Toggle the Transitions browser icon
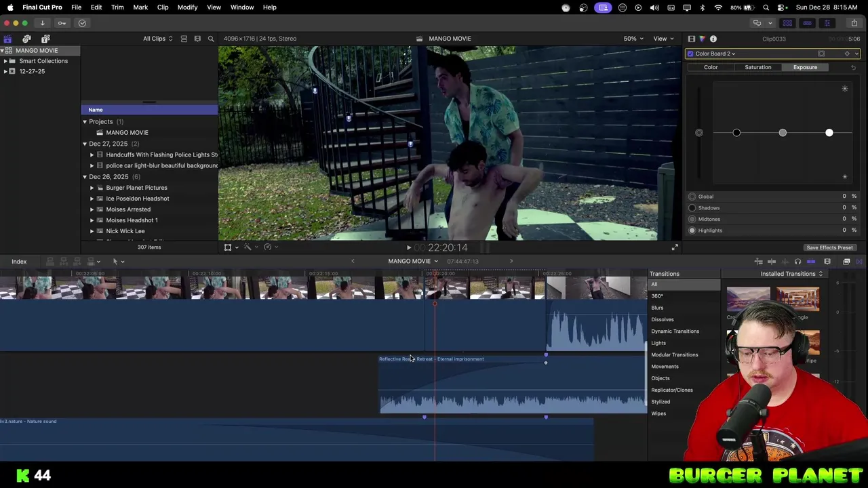868x488 pixels. pos(859,262)
